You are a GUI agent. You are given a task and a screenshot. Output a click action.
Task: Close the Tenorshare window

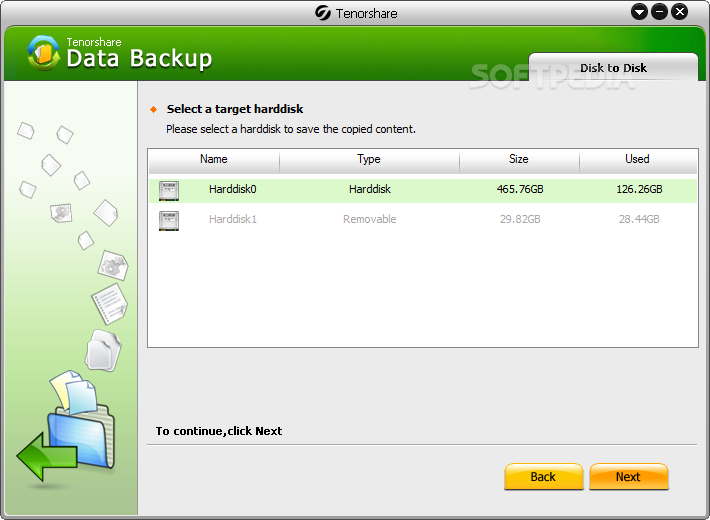coord(680,12)
